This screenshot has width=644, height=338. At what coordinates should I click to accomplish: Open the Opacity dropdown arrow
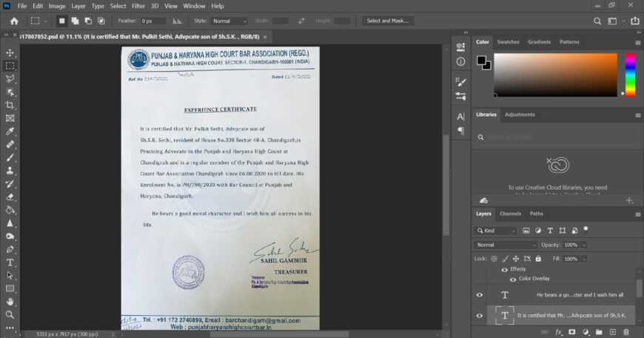(x=584, y=245)
